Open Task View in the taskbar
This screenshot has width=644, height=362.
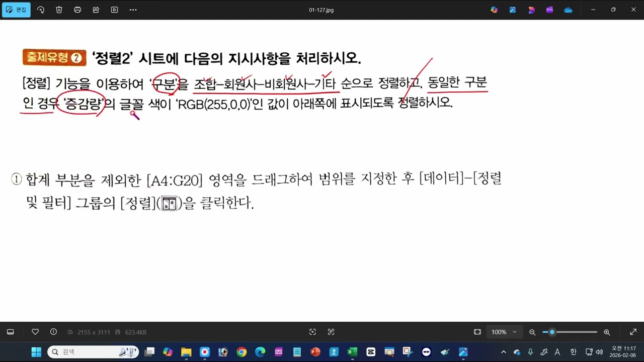coord(149,352)
